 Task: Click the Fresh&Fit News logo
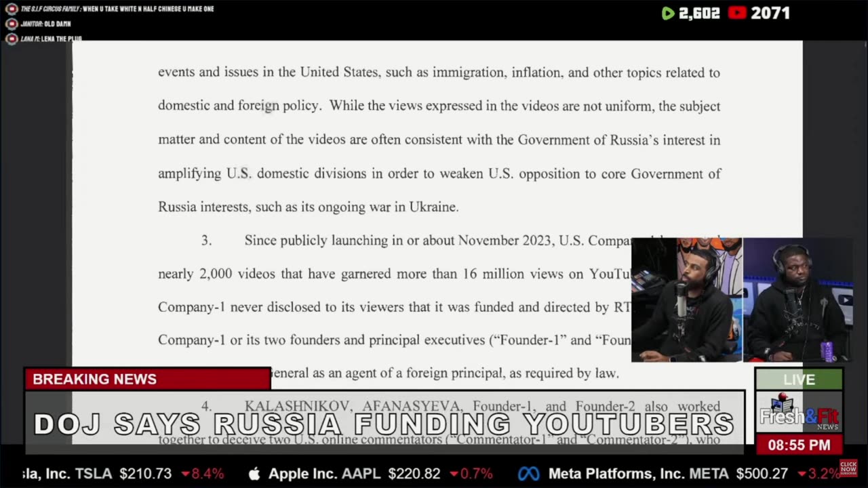tap(799, 413)
